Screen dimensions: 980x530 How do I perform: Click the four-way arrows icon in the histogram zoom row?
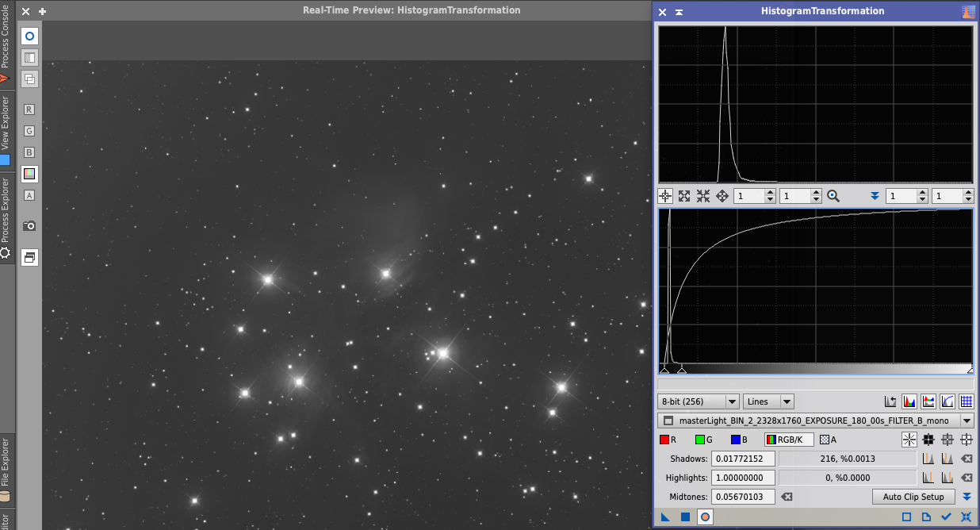pyautogui.click(x=722, y=196)
